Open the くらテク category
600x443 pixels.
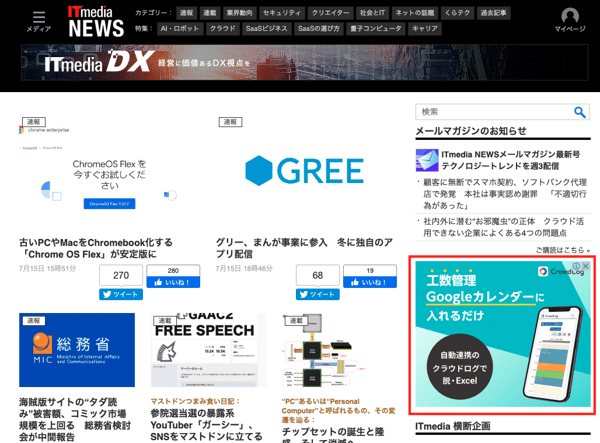pos(457,13)
